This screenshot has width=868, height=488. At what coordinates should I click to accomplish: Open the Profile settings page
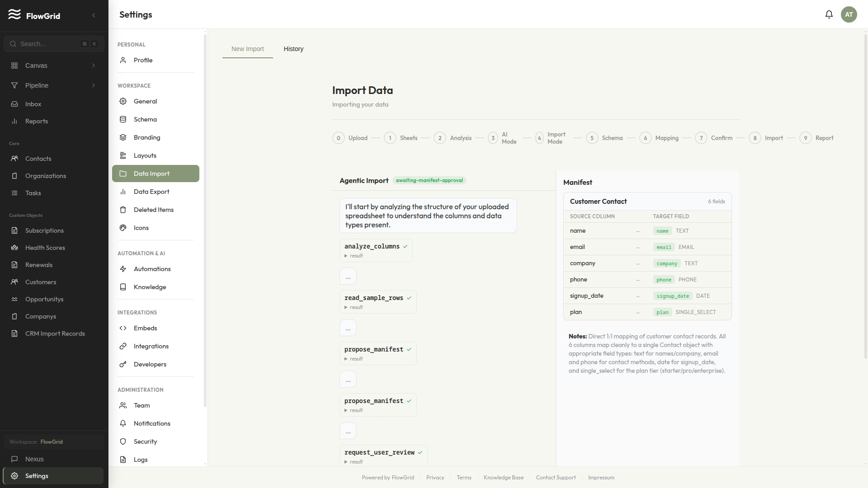click(156, 60)
